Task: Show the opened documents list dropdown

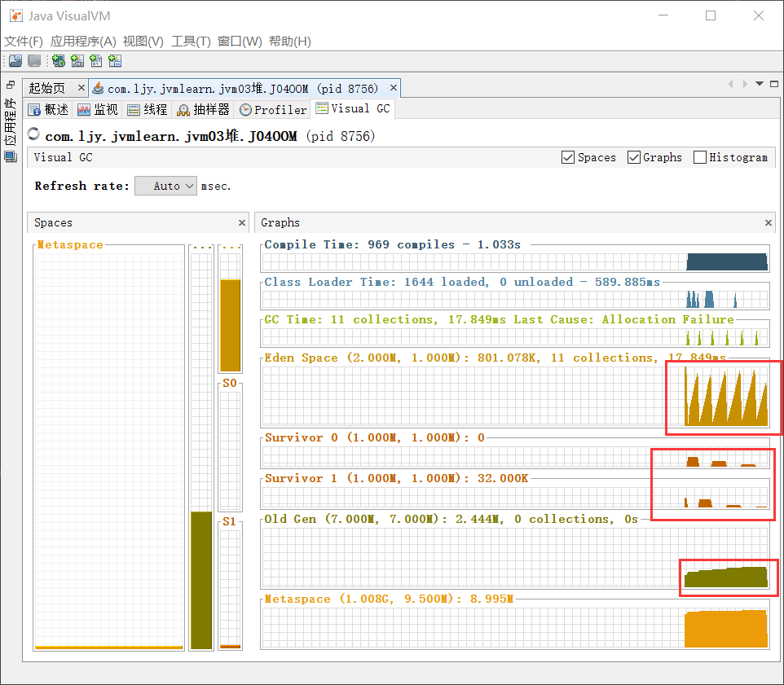Action: pyautogui.click(x=760, y=84)
